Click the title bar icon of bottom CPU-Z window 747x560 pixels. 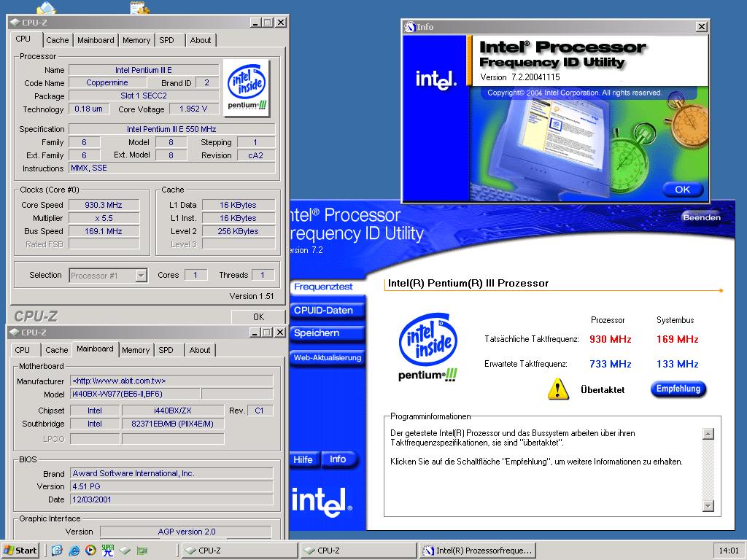pos(15,332)
